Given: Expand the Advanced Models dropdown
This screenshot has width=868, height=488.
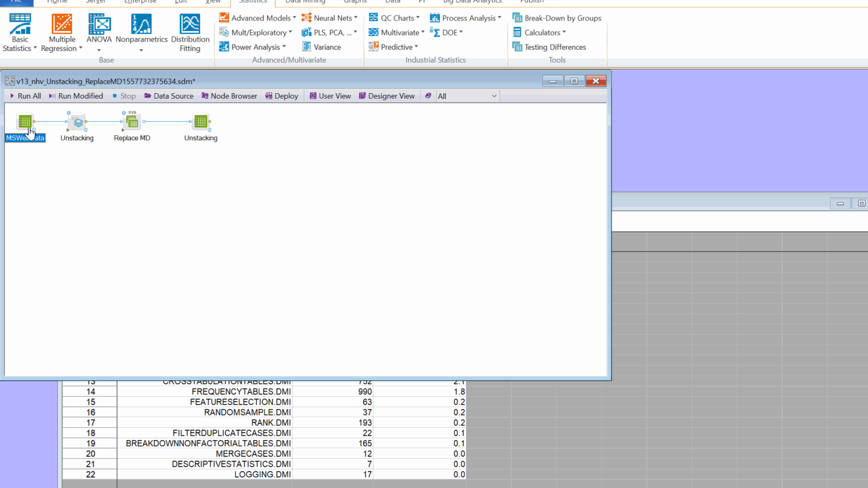Looking at the screenshot, I should [x=257, y=18].
